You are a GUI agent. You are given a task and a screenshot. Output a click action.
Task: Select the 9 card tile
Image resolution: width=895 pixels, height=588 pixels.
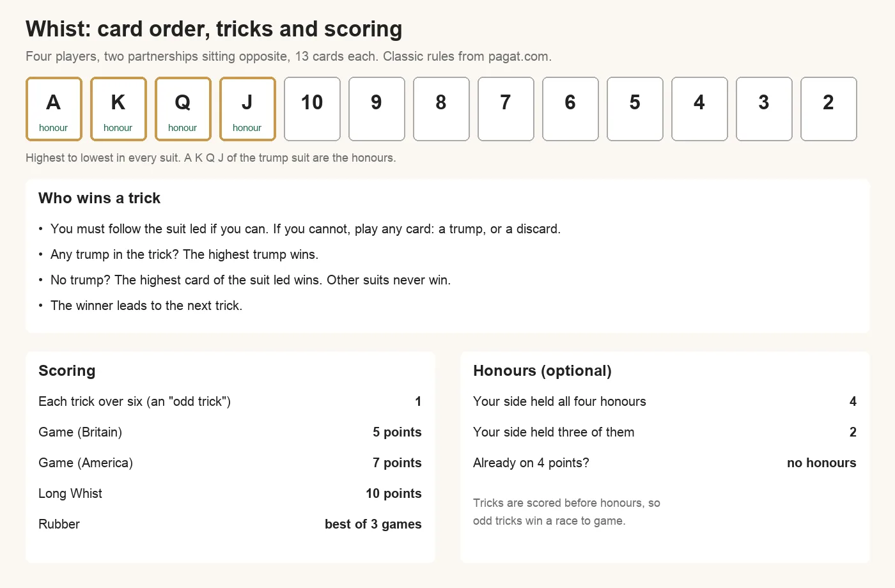[x=377, y=109]
